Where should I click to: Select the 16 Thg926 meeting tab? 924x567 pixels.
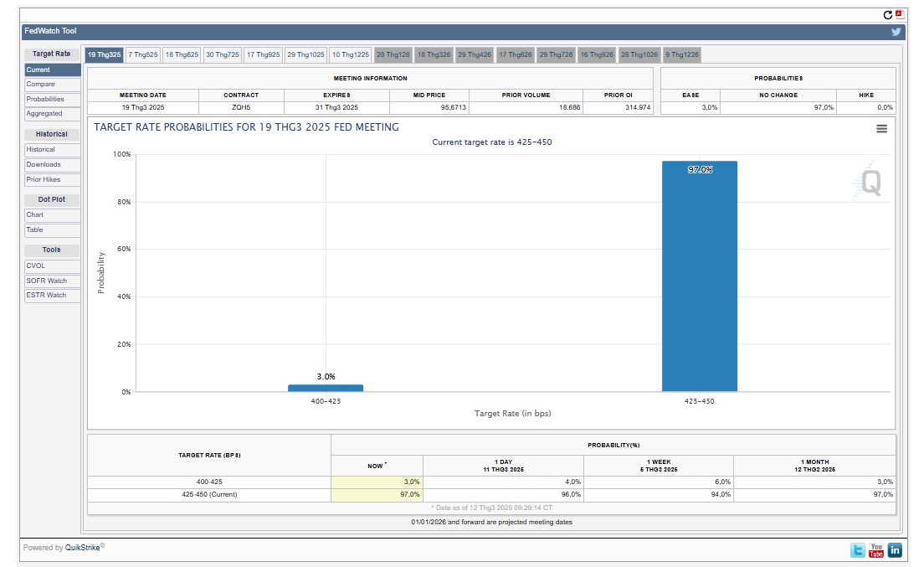click(597, 54)
